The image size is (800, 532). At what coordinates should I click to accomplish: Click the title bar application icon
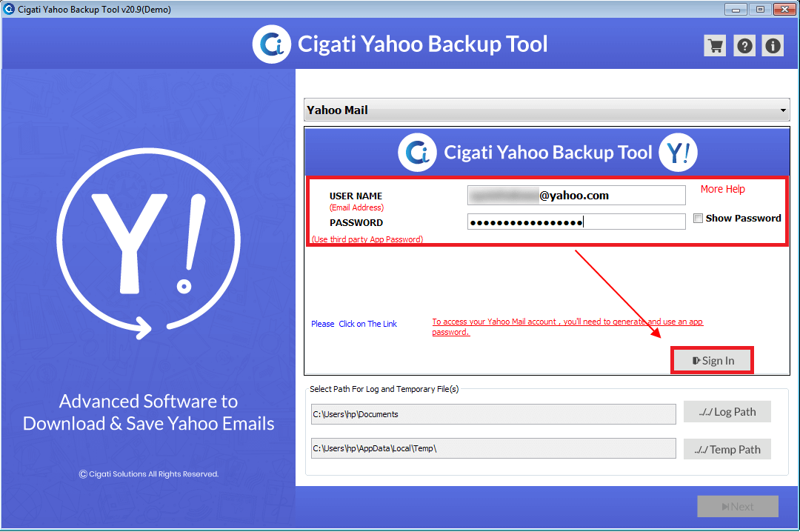[x=9, y=9]
